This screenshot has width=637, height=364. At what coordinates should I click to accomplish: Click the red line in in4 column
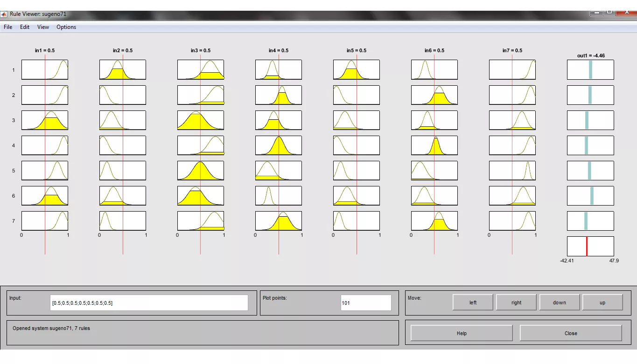[x=279, y=242]
